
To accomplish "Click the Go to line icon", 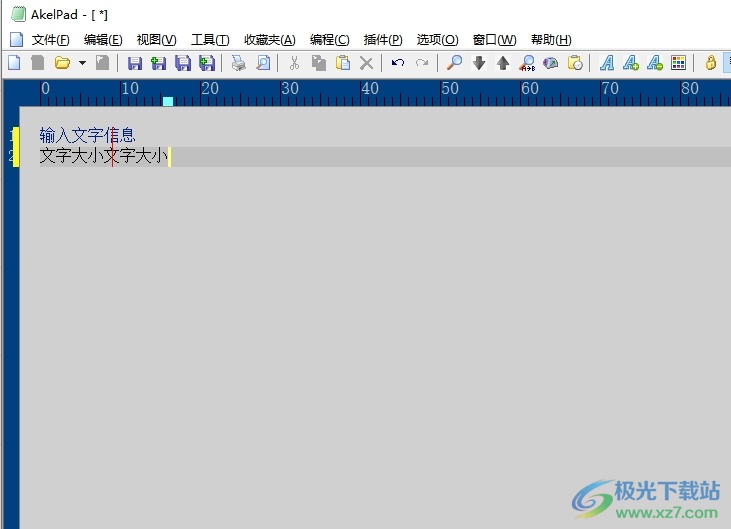I will coord(551,62).
